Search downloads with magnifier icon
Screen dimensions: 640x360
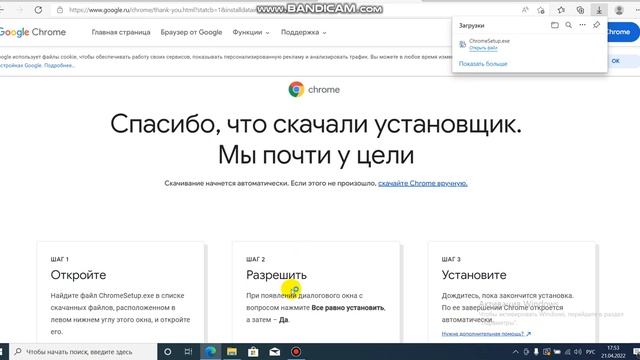point(569,25)
